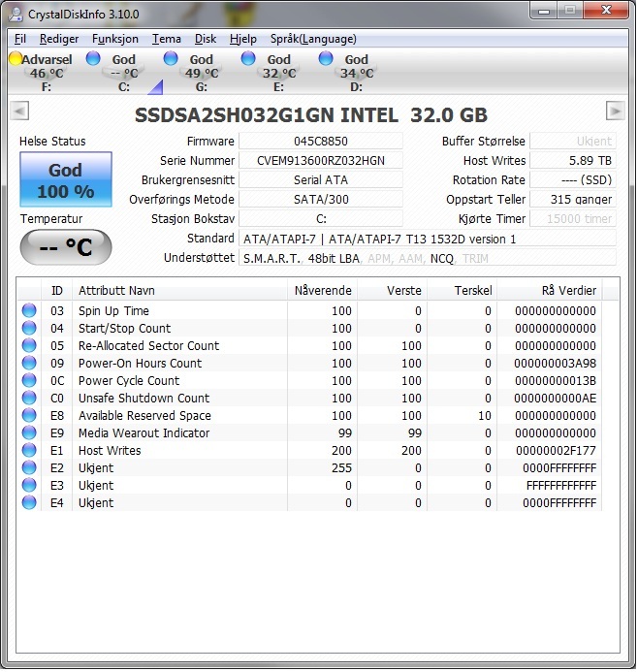Select the C: drive status indicator
This screenshot has height=672, width=638.
coord(118,72)
